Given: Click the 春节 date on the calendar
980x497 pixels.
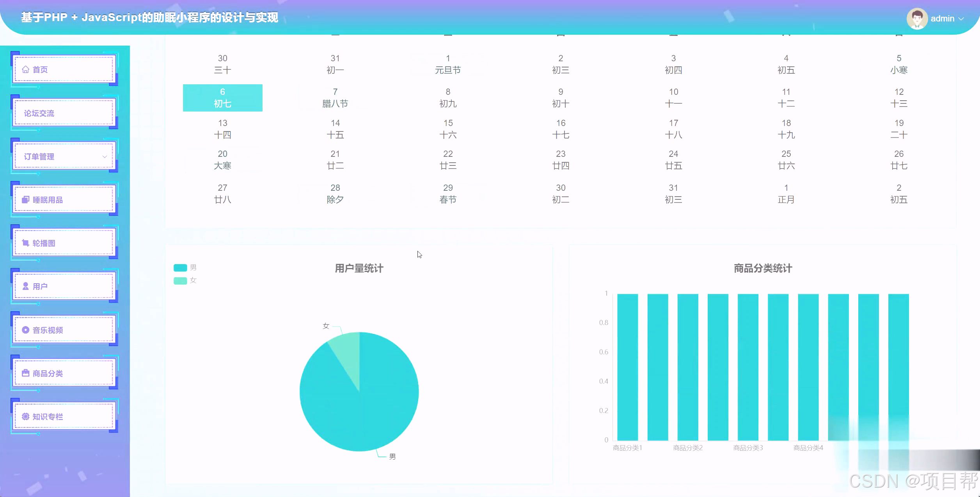Looking at the screenshot, I should 448,194.
